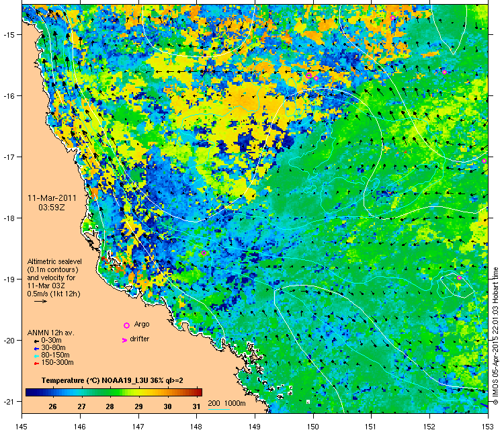Viewport: 504px width, 430px height.
Task: Click the '-15' latitude axis label
Action: (9, 34)
